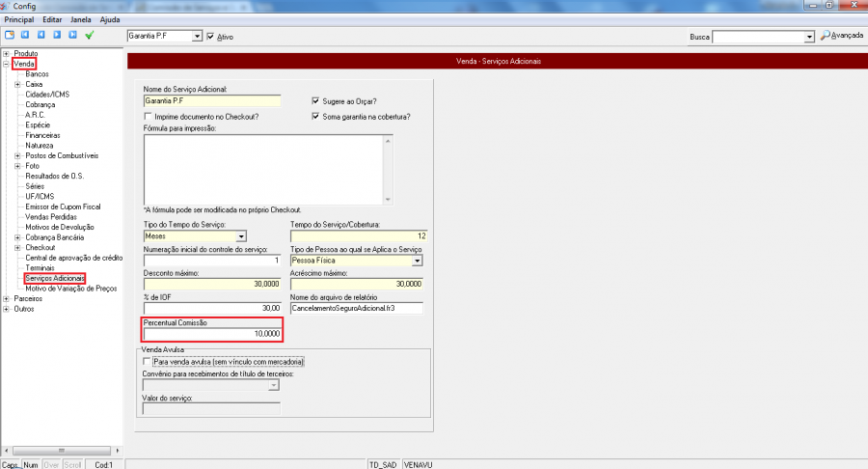Click the Acréscimo máximo field
Screen dimensions: 868x469
[357, 284]
